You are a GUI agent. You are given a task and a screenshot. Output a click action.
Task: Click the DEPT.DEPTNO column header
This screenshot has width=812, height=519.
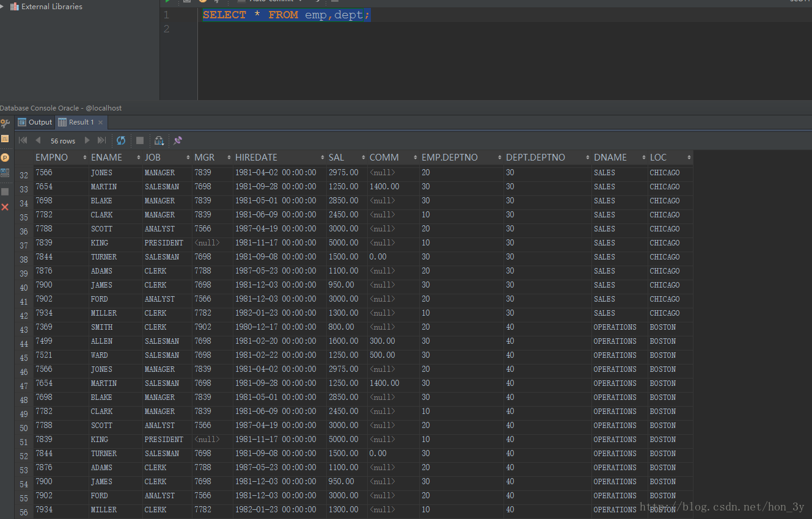(x=536, y=158)
